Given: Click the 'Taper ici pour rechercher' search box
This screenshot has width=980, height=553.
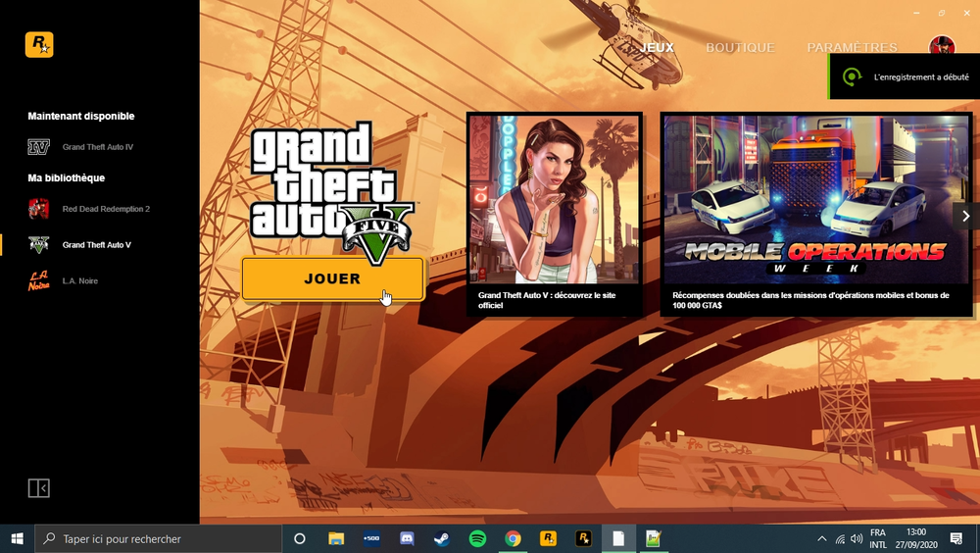Looking at the screenshot, I should click(x=158, y=538).
